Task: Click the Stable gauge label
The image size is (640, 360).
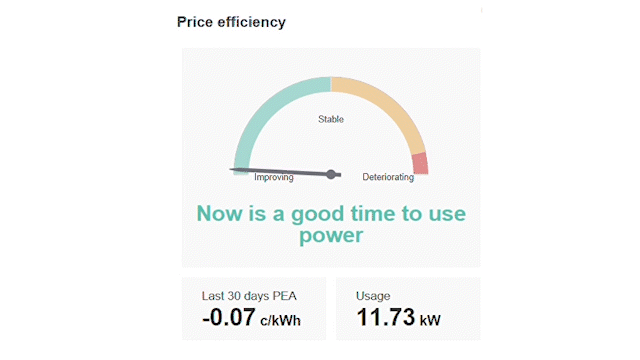Action: click(331, 119)
